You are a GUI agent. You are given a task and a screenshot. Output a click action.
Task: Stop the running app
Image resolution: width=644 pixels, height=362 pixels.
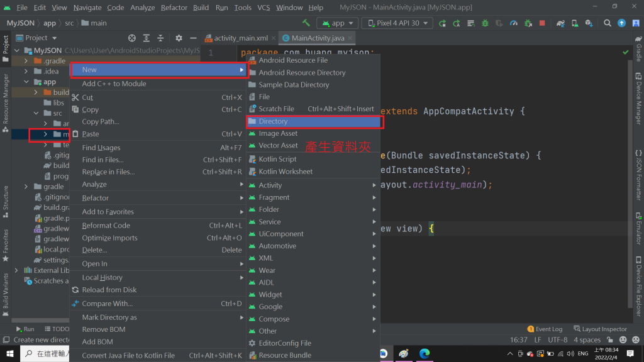pyautogui.click(x=542, y=23)
